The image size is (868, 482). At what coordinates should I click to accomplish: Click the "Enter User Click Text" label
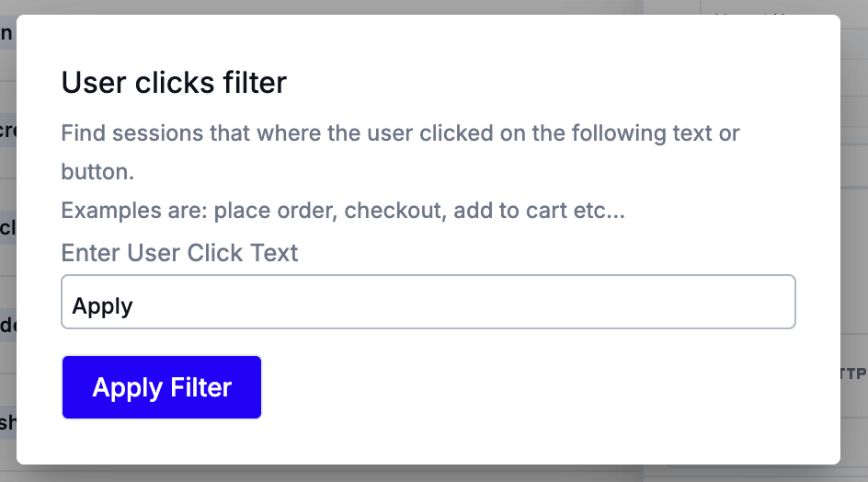pyautogui.click(x=179, y=253)
